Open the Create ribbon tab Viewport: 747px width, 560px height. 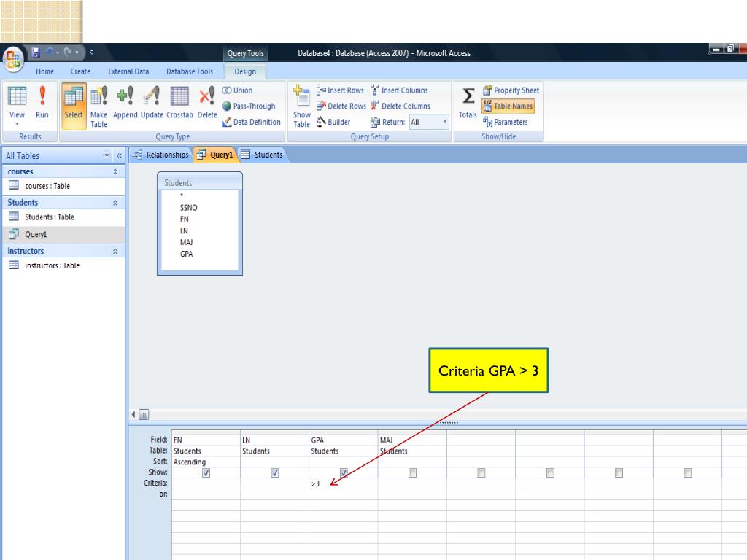pos(80,71)
